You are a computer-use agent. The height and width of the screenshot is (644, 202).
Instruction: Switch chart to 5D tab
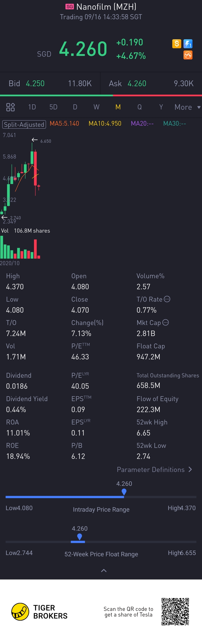point(53,107)
